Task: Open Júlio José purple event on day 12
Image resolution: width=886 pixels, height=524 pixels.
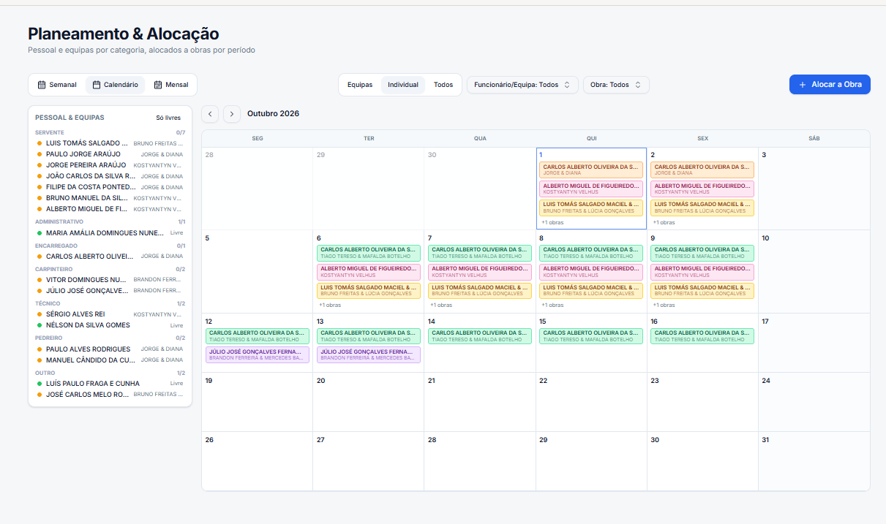Action: pyautogui.click(x=257, y=355)
